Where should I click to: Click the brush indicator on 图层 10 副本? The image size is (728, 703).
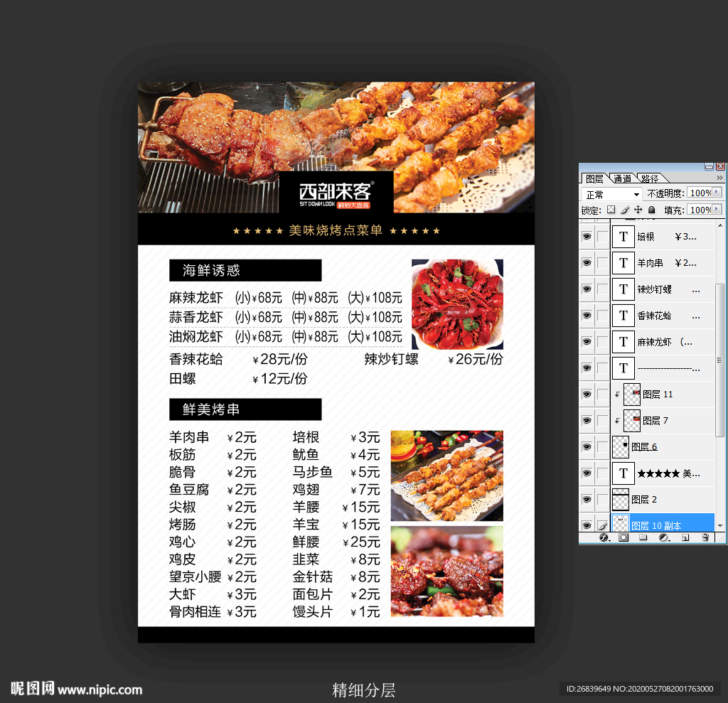pos(603,525)
